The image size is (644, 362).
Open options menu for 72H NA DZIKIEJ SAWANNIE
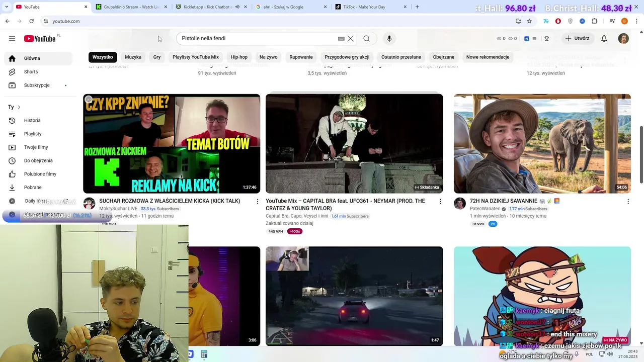click(628, 201)
